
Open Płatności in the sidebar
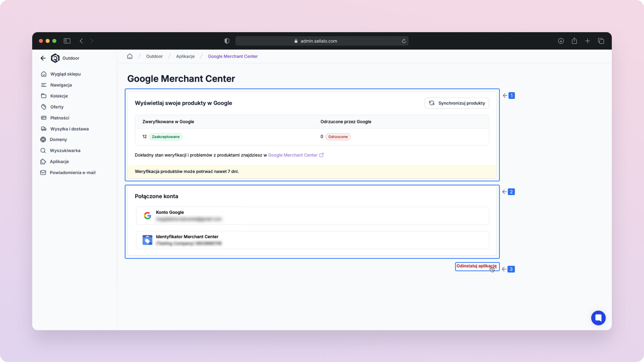pos(60,118)
